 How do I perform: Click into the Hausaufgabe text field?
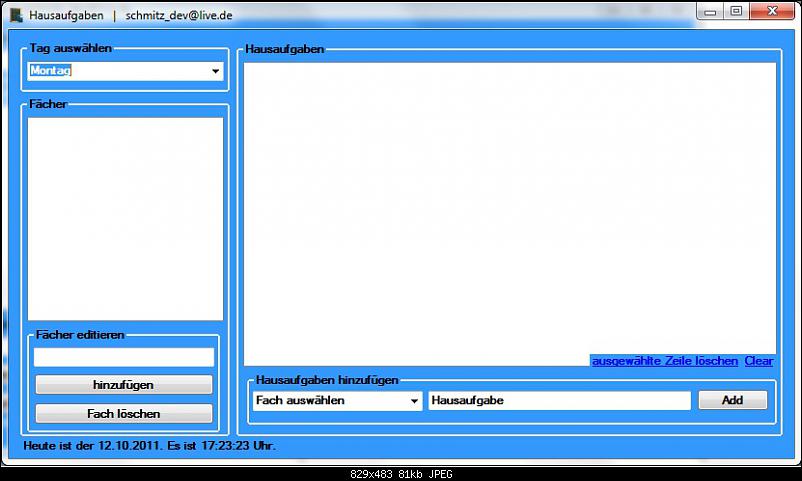pyautogui.click(x=559, y=400)
